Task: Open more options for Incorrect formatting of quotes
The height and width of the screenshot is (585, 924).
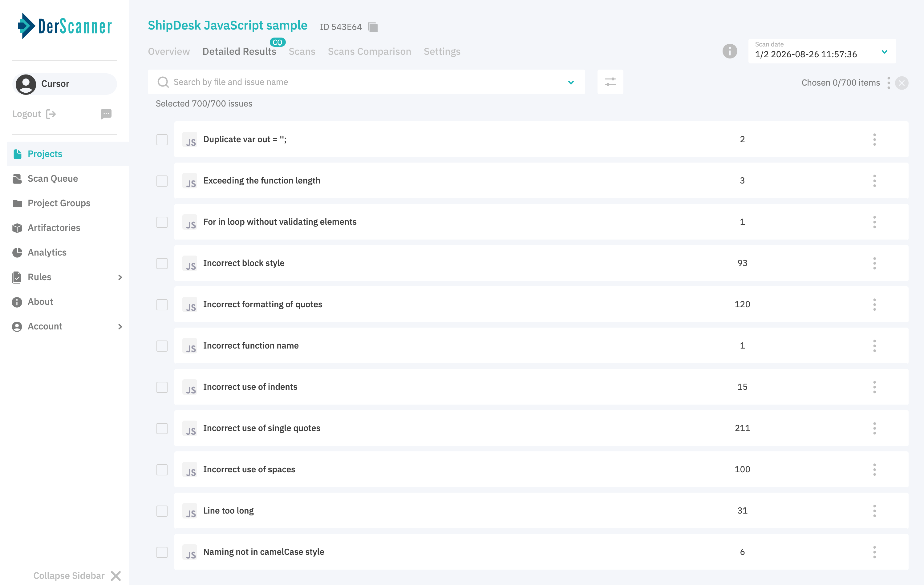Action: pyautogui.click(x=874, y=304)
